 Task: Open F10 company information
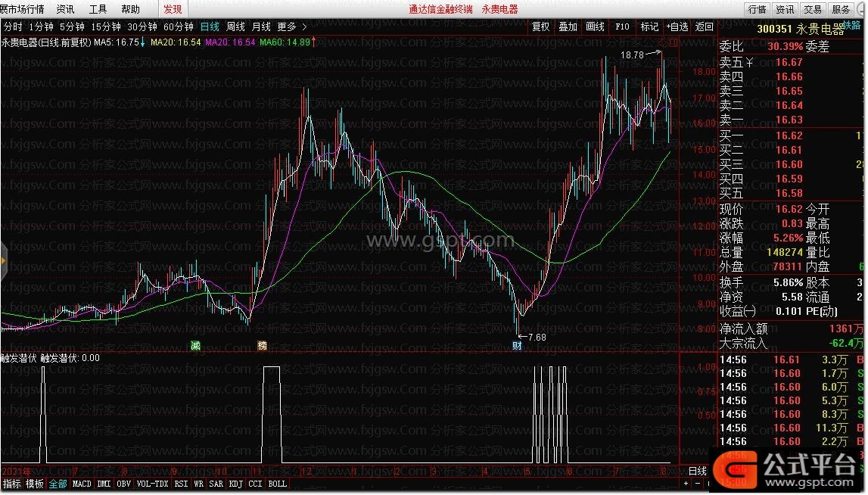pyautogui.click(x=622, y=26)
